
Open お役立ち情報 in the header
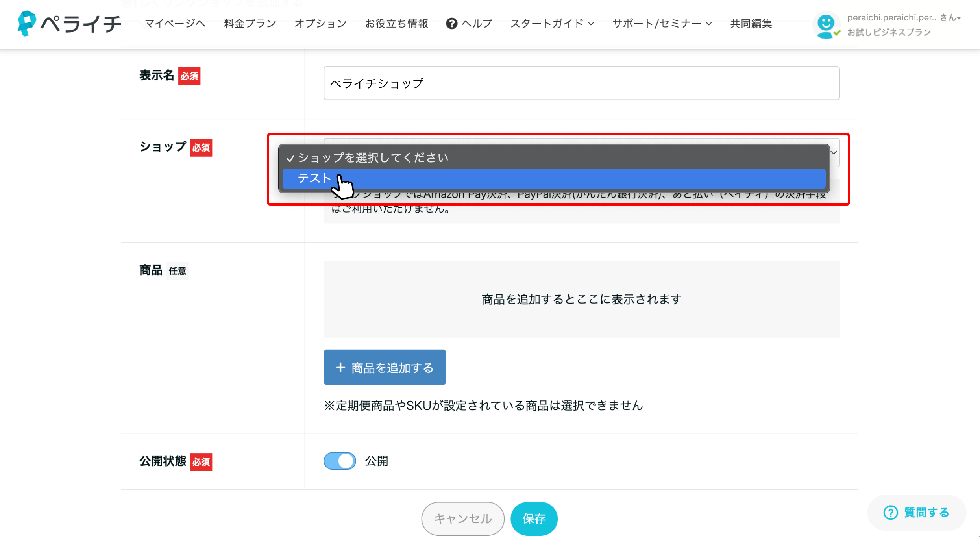coord(396,24)
